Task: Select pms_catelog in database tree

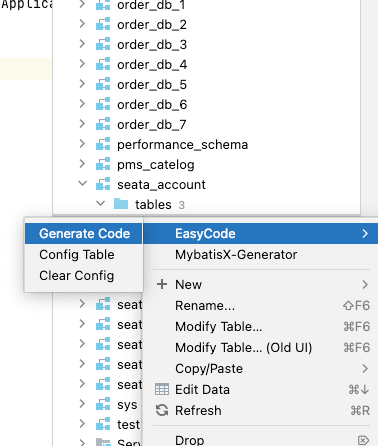Action: (x=156, y=165)
